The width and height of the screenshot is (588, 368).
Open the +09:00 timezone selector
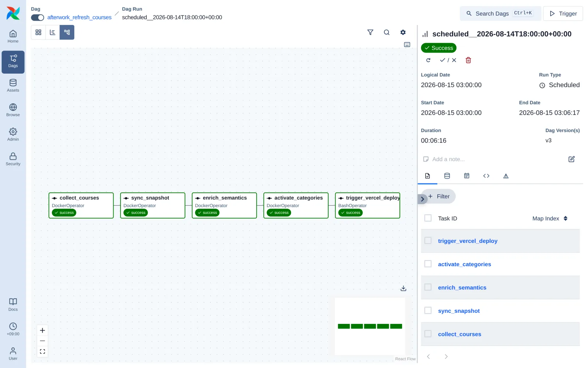point(13,329)
